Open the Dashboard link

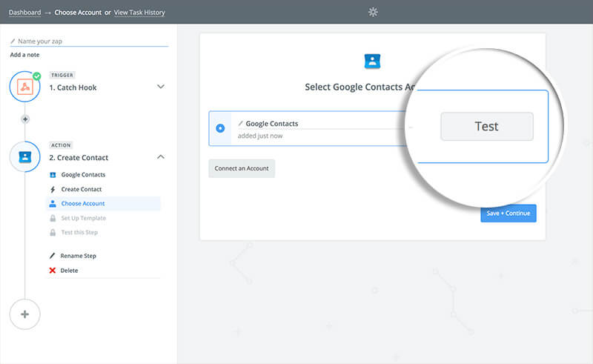click(x=24, y=13)
